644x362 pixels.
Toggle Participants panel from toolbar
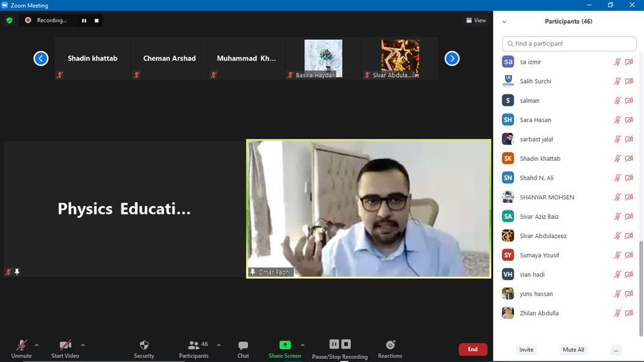click(194, 345)
